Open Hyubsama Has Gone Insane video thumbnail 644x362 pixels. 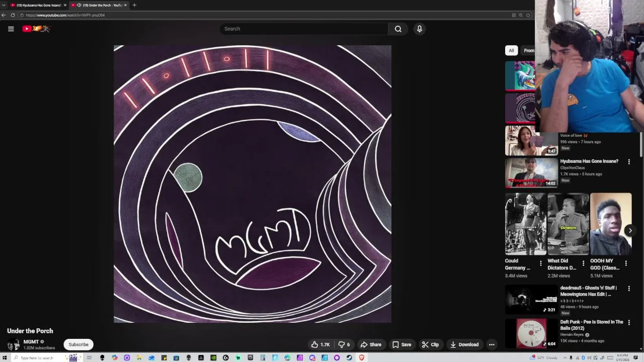(531, 172)
